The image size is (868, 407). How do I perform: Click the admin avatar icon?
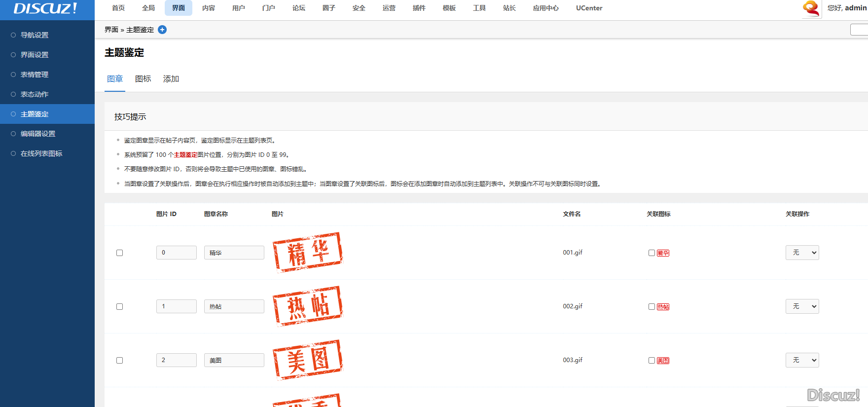811,8
